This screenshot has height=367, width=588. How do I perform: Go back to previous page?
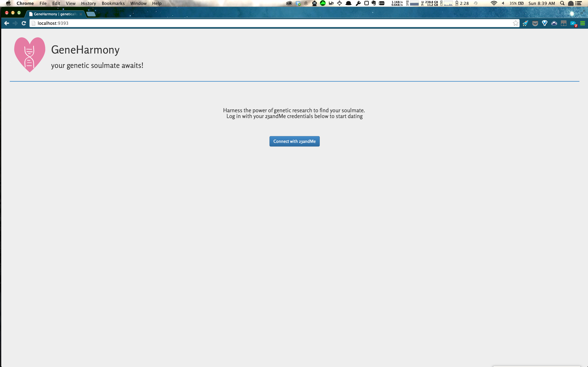point(7,23)
